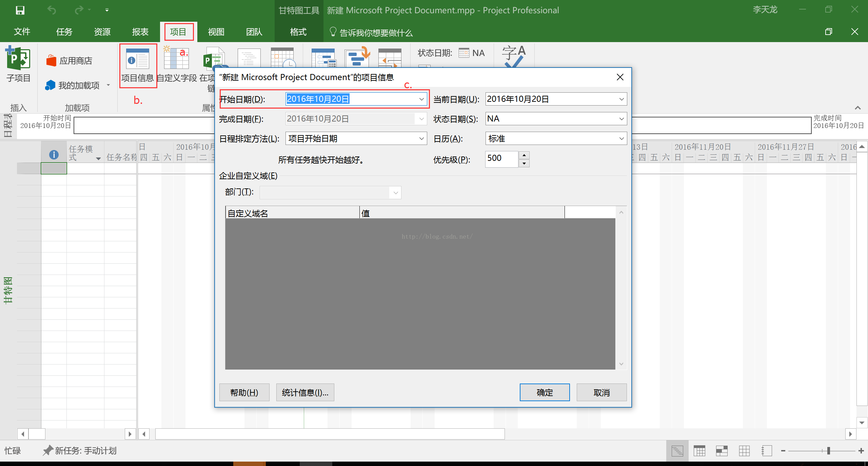Open the Calendar (日历) dropdown set to 标准
The width and height of the screenshot is (868, 466).
coord(622,138)
